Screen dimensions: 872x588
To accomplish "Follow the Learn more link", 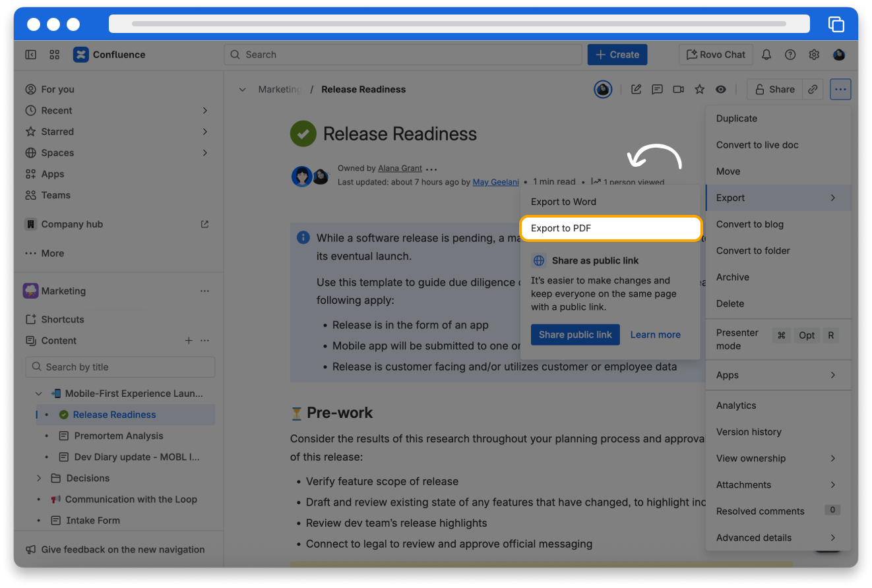I will 655,335.
